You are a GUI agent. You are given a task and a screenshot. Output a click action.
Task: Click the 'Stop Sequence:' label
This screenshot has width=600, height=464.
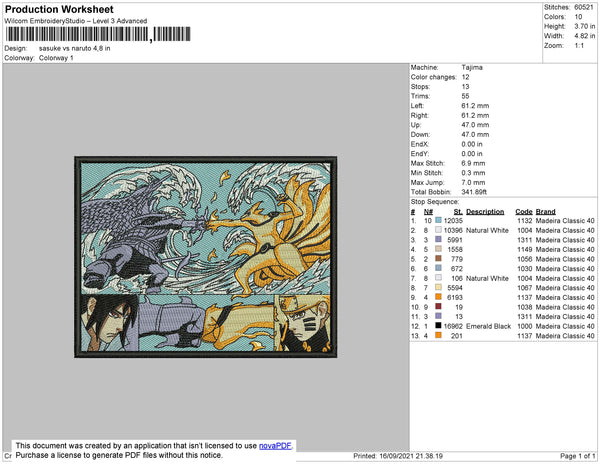pyautogui.click(x=434, y=202)
